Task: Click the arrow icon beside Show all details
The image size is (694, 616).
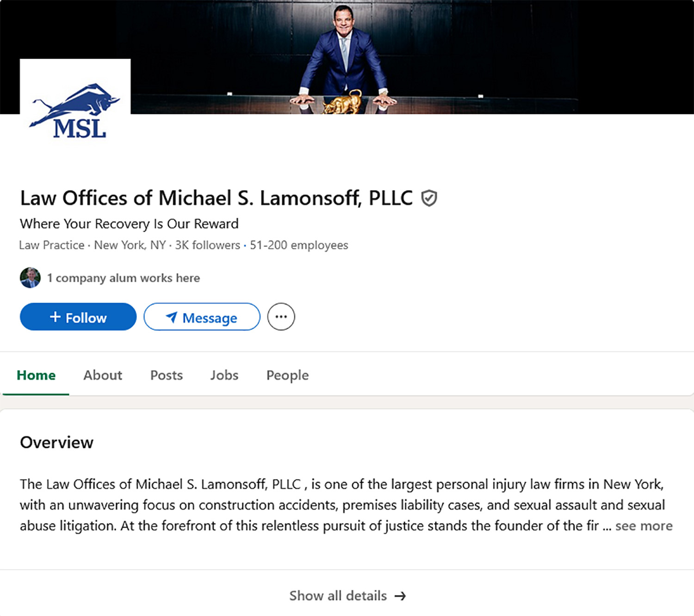Action: click(401, 596)
